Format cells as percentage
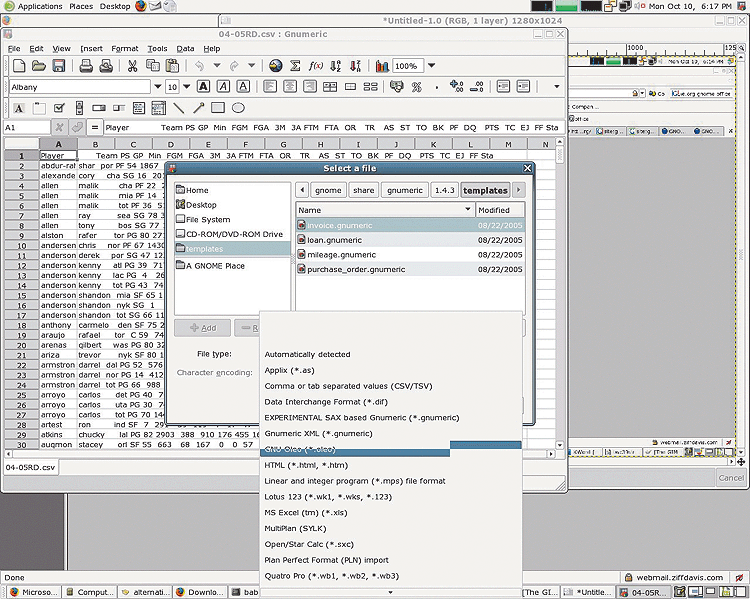 coord(417,87)
